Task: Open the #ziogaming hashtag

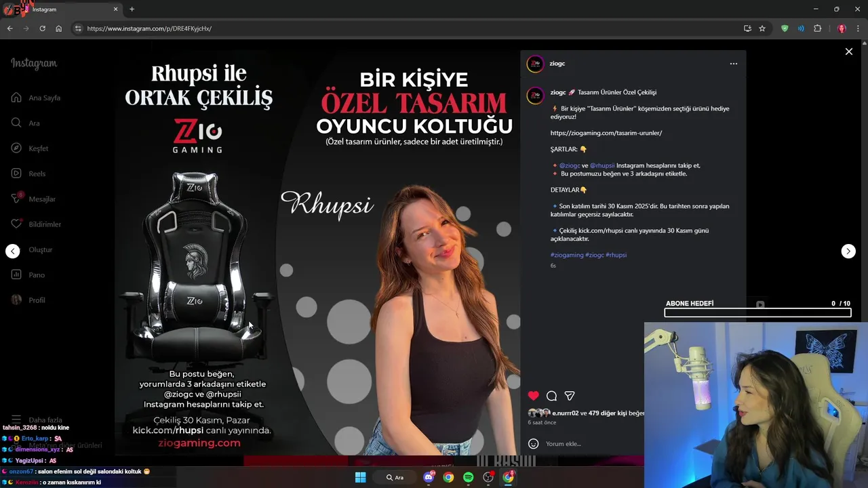Action: point(567,255)
